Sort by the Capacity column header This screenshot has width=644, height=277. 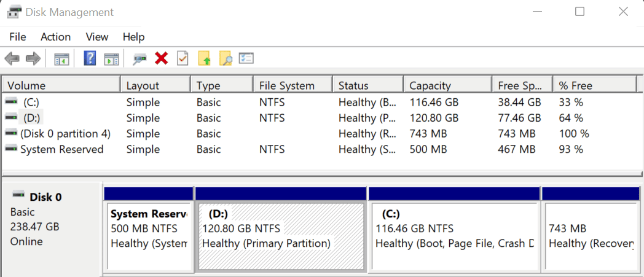(x=448, y=85)
